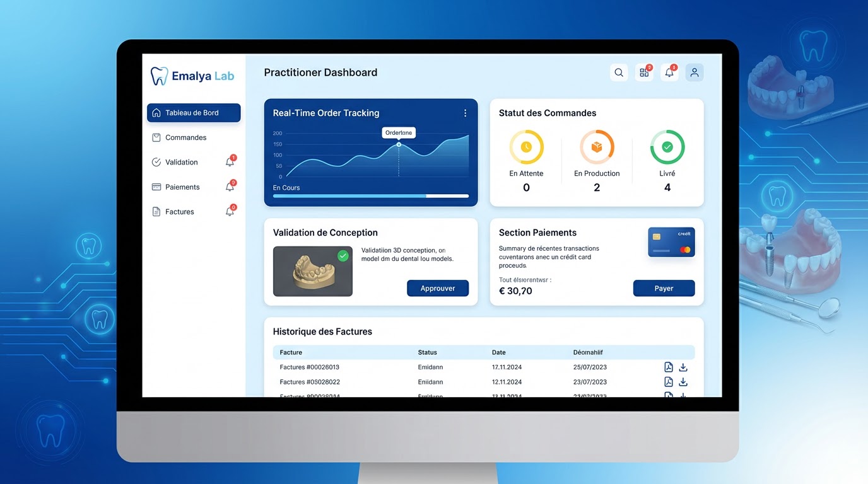Go to Commandes in sidebar

(x=185, y=137)
